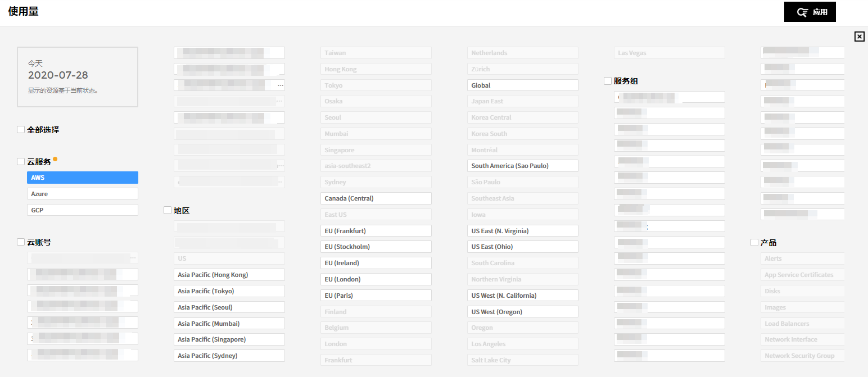Click the 应用 apply filter button
Screen dimensions: 868x377
click(x=810, y=12)
